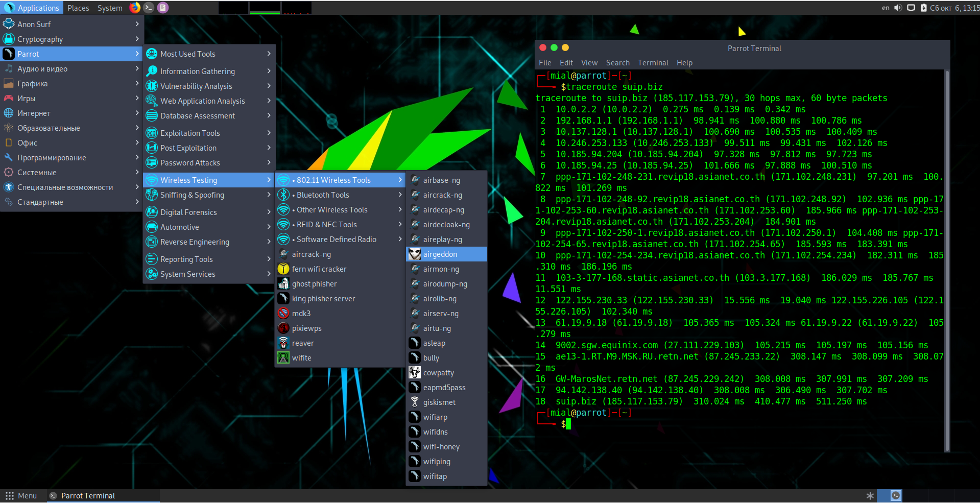Image resolution: width=980 pixels, height=503 pixels.
Task: Select aircrack-ng in the 802.11 tools list
Action: click(x=442, y=195)
